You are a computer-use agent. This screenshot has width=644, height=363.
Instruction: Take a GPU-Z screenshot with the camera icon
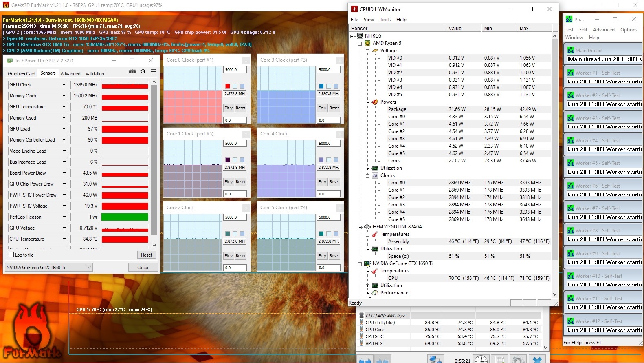coord(132,71)
